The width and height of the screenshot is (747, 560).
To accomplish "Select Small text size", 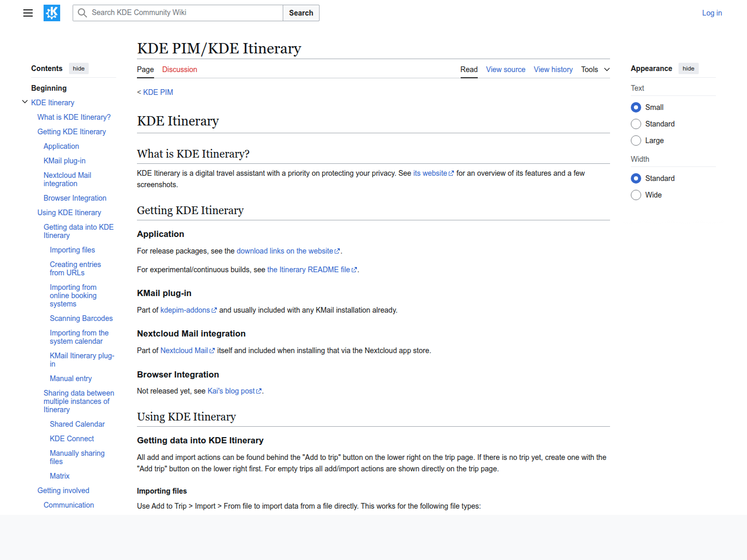I will click(x=636, y=107).
